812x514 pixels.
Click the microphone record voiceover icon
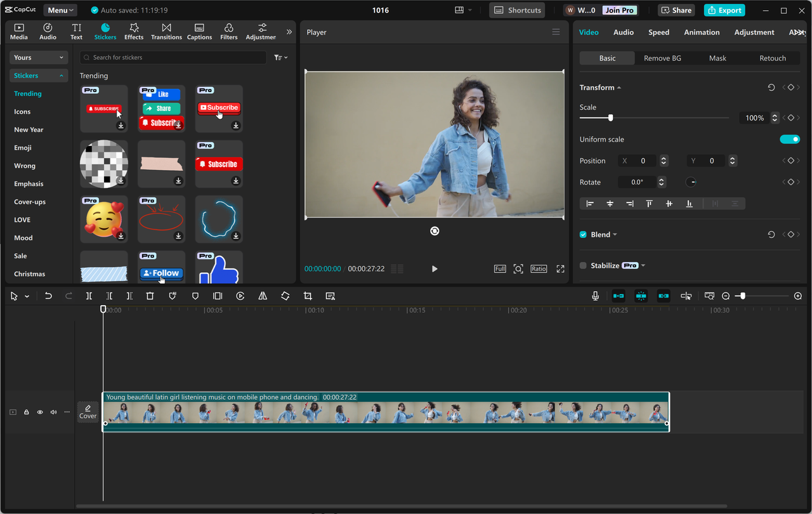point(595,296)
